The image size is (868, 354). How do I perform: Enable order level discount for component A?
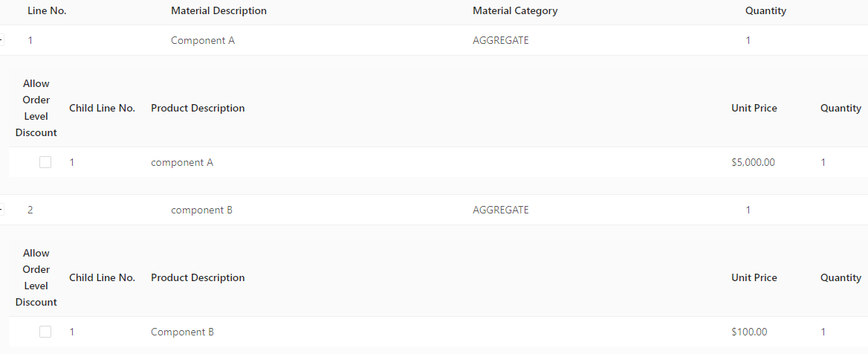click(45, 162)
